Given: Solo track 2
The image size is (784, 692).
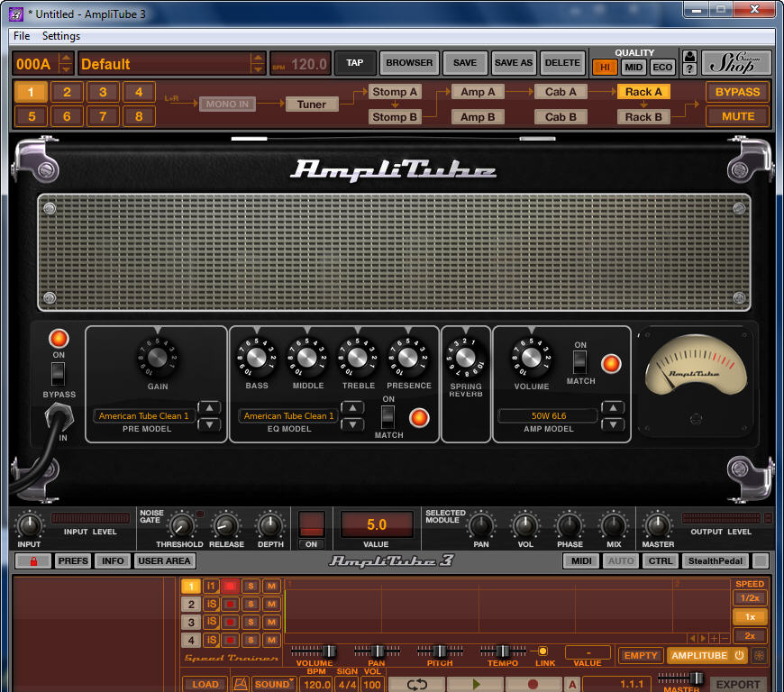Looking at the screenshot, I should pyautogui.click(x=251, y=604).
